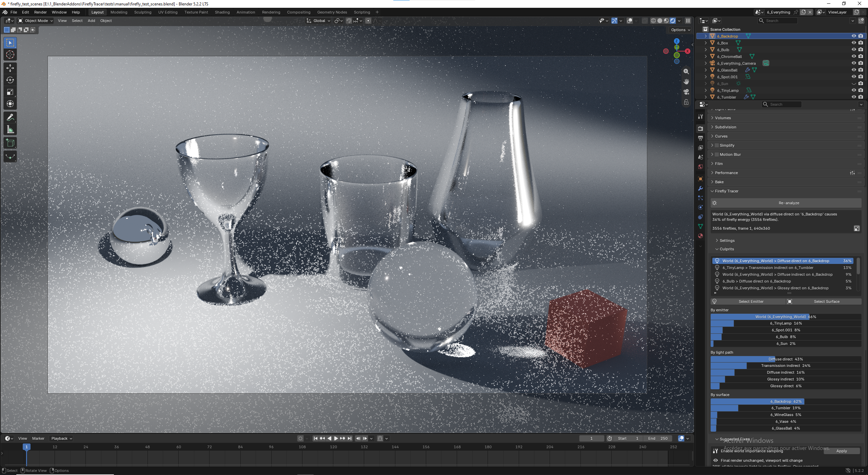Image resolution: width=868 pixels, height=475 pixels.
Task: Pick the 3D Cursor tool
Action: [10, 55]
